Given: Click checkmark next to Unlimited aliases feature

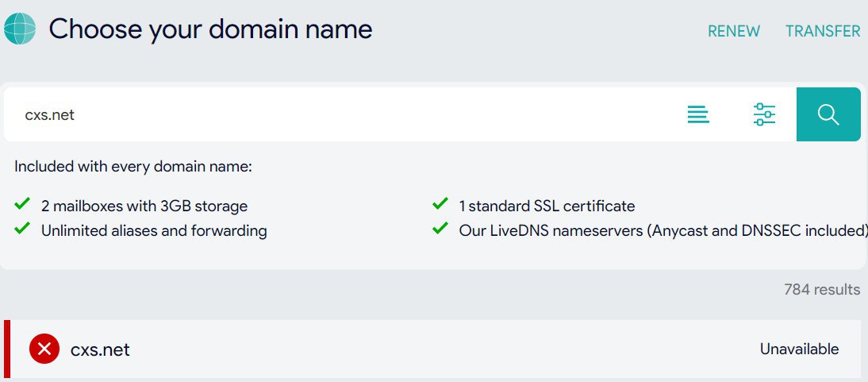Looking at the screenshot, I should point(22,230).
